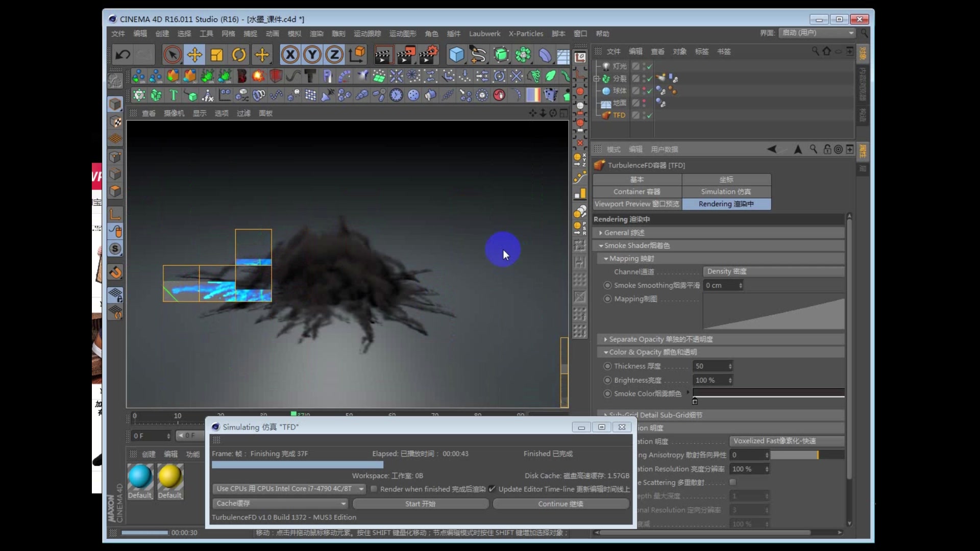Viewport: 980px width, 551px height.
Task: Click the Live Selection arrow tool
Action: click(x=172, y=55)
